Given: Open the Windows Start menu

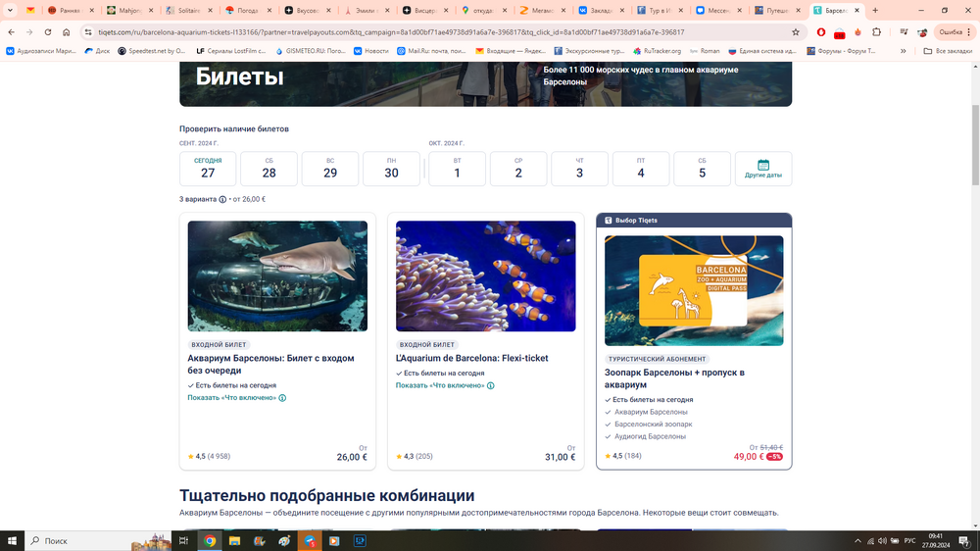Looking at the screenshot, I should (12, 541).
